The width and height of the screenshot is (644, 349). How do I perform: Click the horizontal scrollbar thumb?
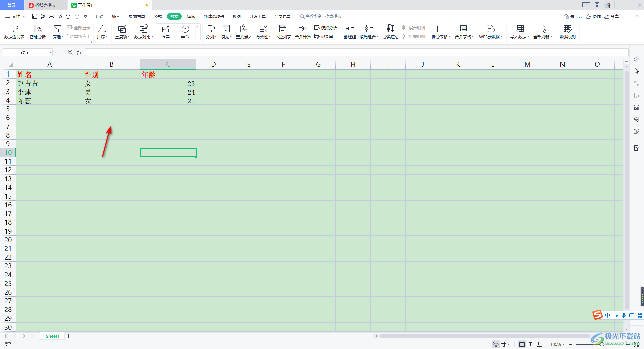(x=485, y=336)
